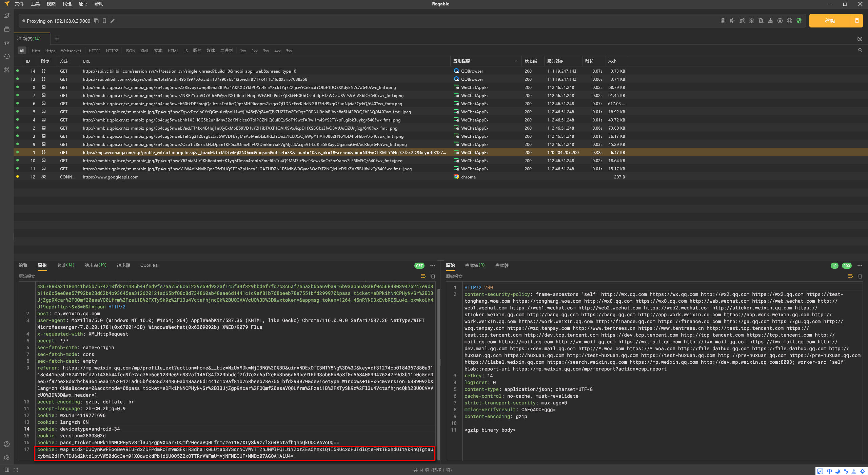
Task: Switch to the Cookies request tab
Action: pyautogui.click(x=149, y=265)
